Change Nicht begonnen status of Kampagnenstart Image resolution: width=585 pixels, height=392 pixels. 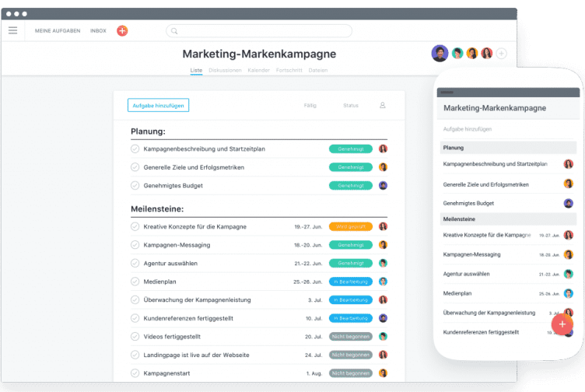pos(351,373)
